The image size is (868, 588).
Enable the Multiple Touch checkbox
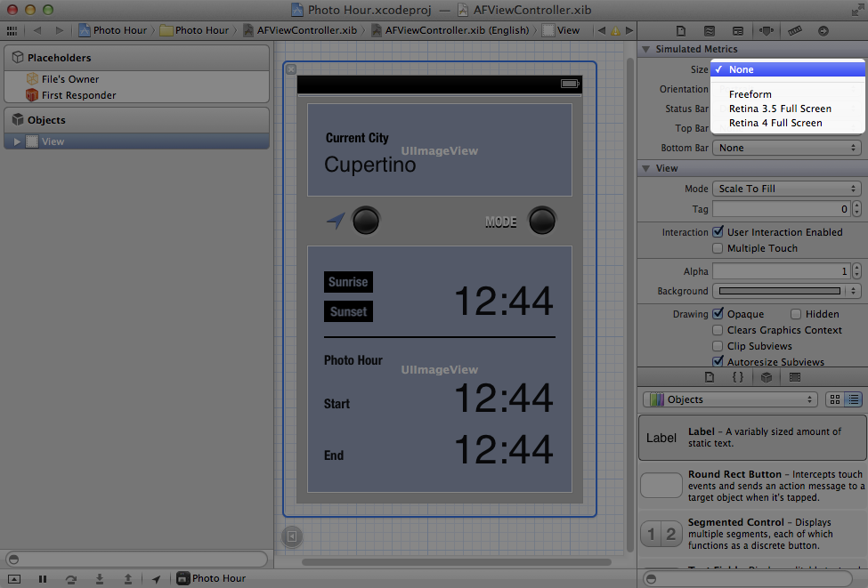(718, 248)
